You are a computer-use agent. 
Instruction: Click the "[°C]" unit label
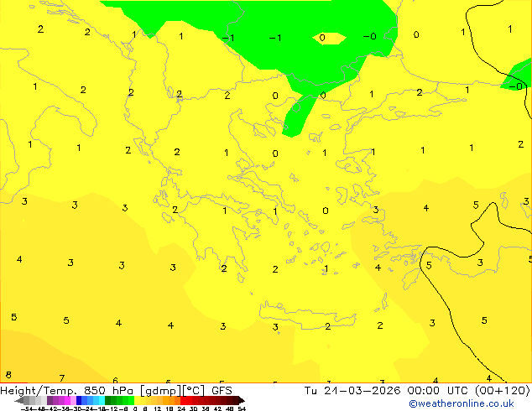(x=193, y=391)
